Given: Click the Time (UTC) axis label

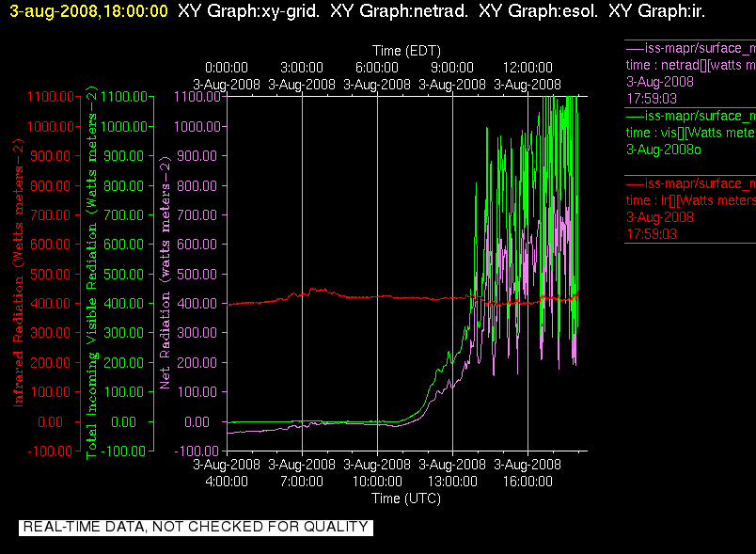Looking at the screenshot, I should (406, 499).
